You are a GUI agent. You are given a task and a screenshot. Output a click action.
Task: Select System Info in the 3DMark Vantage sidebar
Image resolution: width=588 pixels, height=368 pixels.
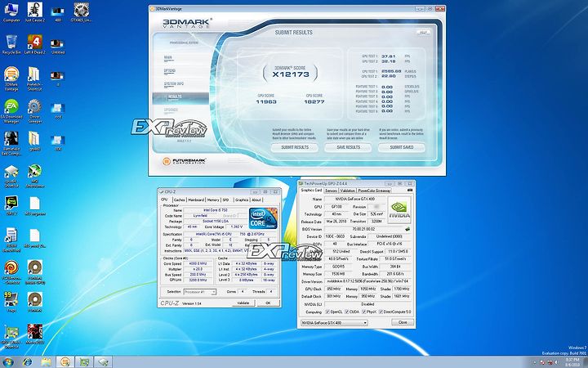174,83
